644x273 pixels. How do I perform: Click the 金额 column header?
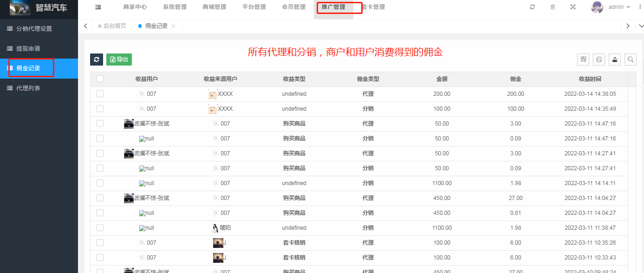[x=442, y=79]
